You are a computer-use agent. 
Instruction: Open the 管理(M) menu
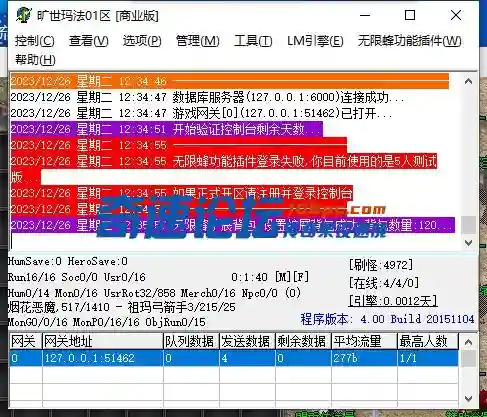pos(198,41)
